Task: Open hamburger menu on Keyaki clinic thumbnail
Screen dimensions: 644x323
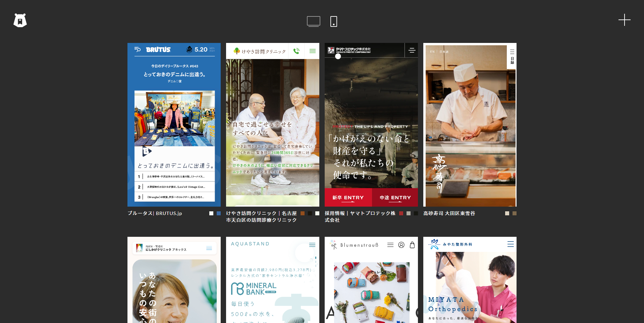Action: 312,51
